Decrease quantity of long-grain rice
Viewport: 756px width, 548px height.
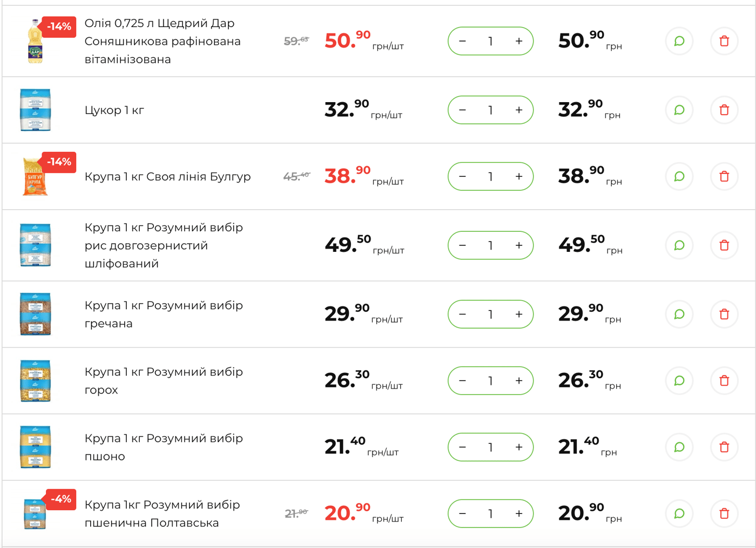(x=462, y=245)
